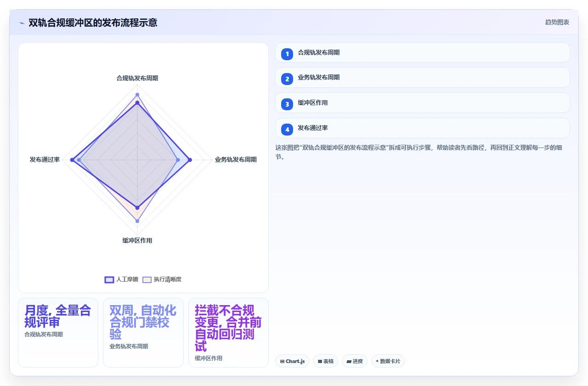This screenshot has height=386, width=588.
Task: Select step 4 发布通过率
Action: (x=422, y=128)
